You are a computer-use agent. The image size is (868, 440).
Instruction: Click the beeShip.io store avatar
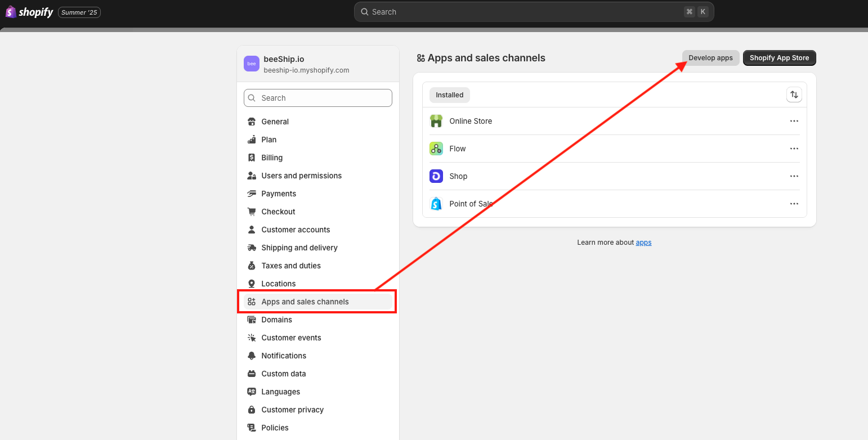pos(252,64)
